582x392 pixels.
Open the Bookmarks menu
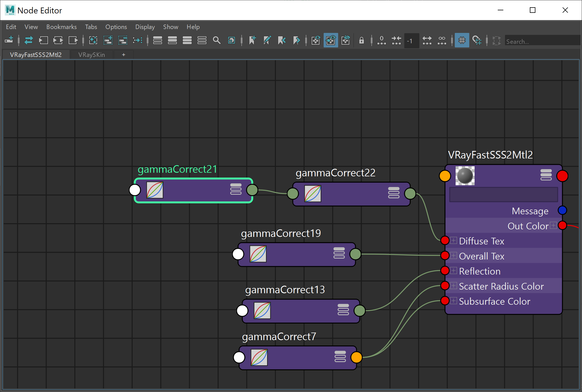[61, 27]
